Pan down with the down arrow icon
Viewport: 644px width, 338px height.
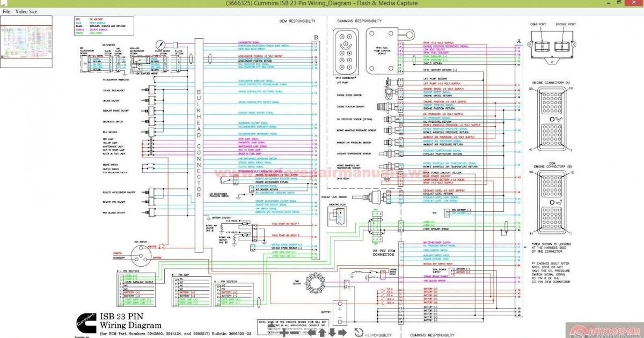(x=332, y=333)
